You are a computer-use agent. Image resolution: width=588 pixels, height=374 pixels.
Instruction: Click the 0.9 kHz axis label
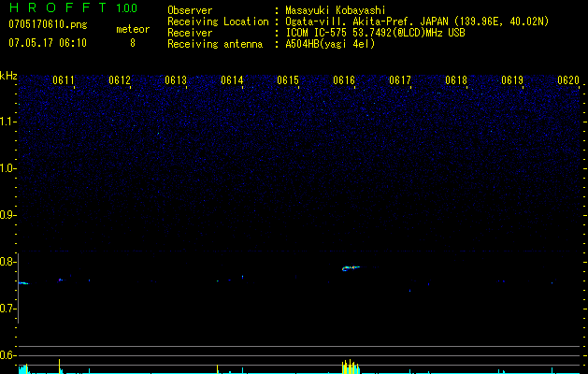coord(8,215)
